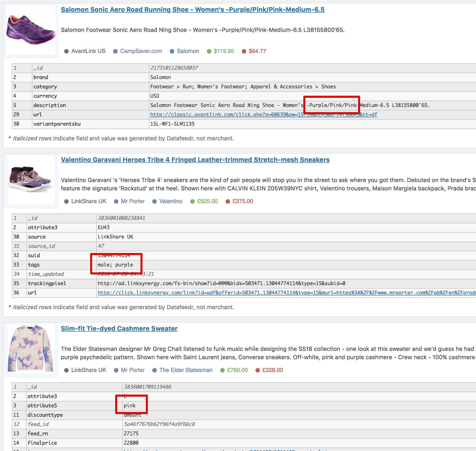Click the Mr Porter label under Valentino sneakers
Screen dimensions: 476x451
coord(133,201)
